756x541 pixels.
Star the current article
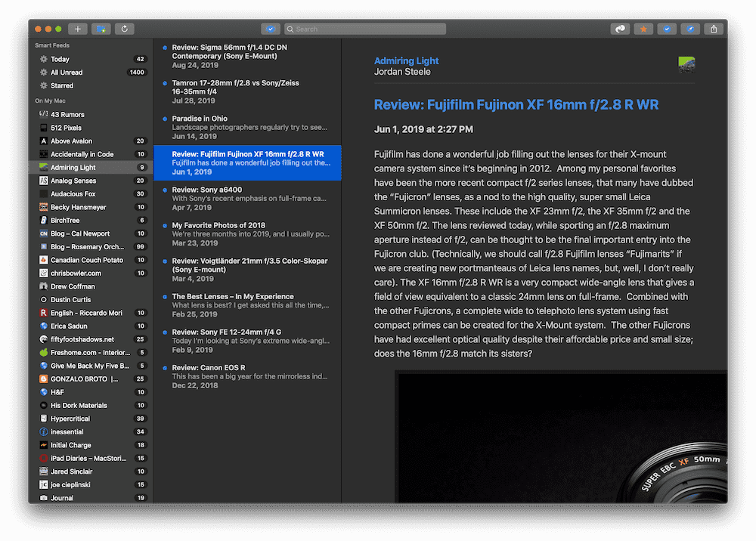[643, 29]
